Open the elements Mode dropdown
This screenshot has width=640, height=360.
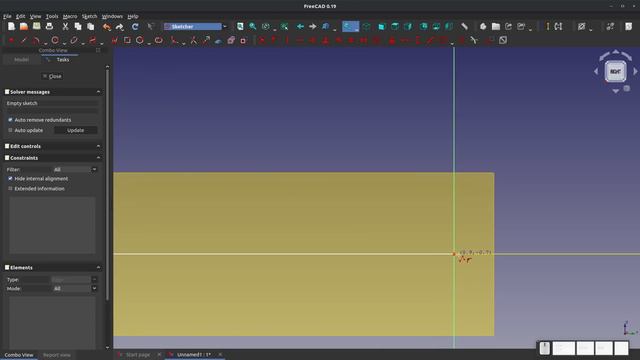point(75,289)
